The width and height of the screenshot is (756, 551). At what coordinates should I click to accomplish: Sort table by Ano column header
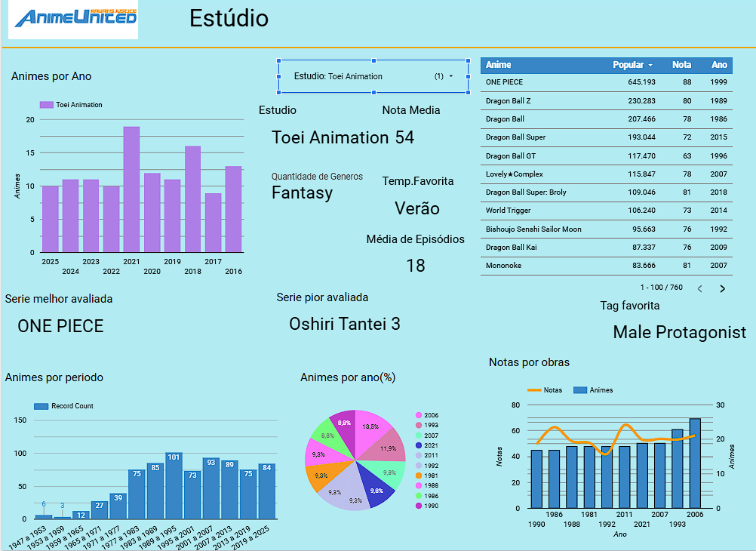[x=719, y=65]
